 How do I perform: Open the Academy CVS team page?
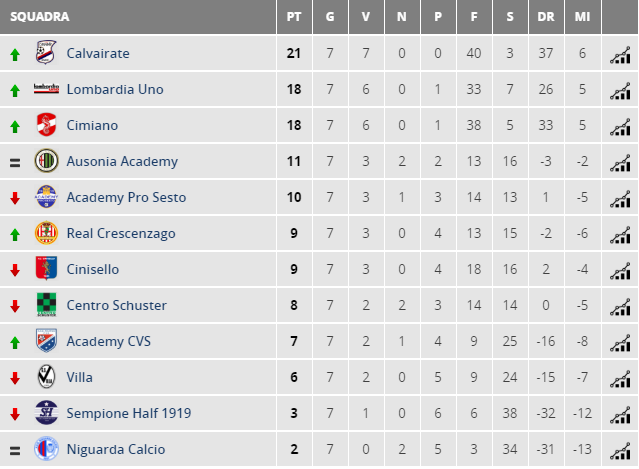click(x=108, y=341)
